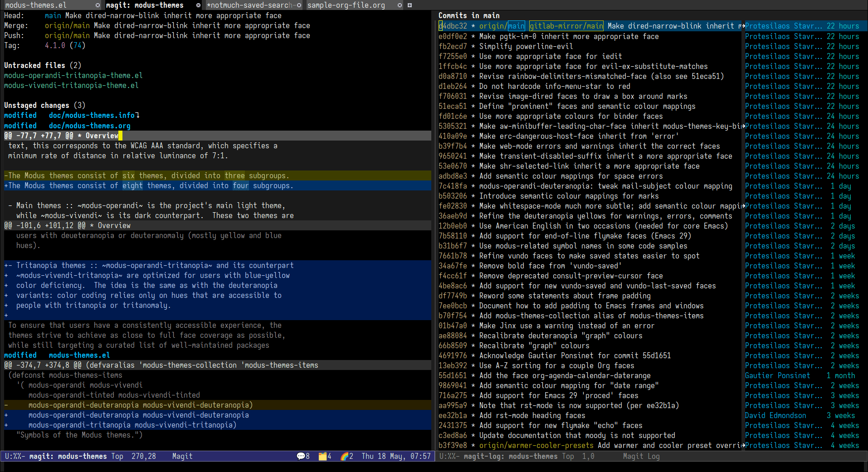Click the gitlab-mirror/main ref label in the log
868x472 pixels.
[566, 26]
